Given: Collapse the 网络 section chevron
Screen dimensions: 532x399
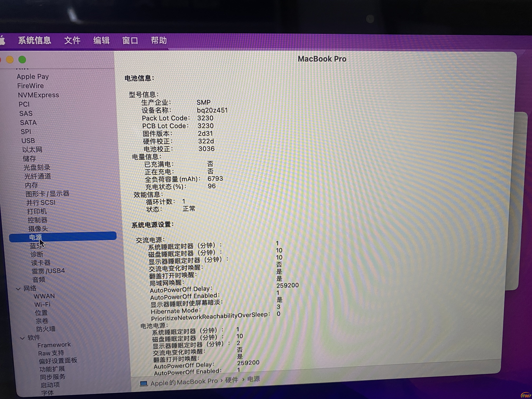Looking at the screenshot, I should point(18,289).
